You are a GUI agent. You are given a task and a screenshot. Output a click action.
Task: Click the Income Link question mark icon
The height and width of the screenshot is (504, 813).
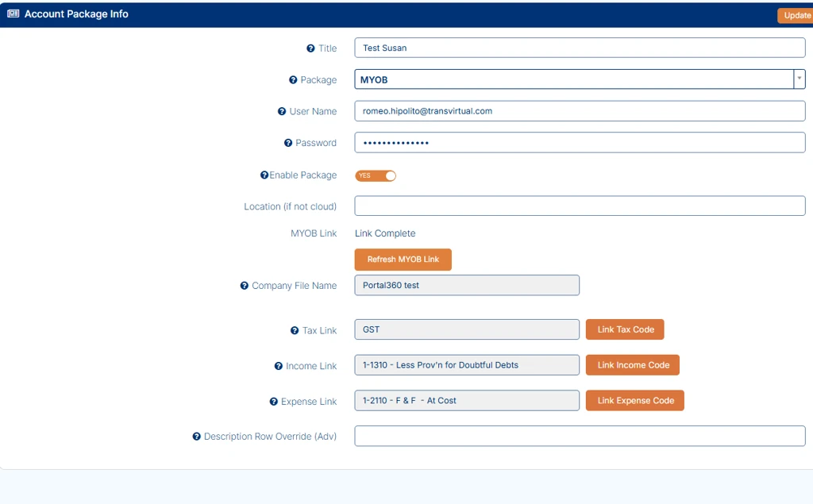[279, 366]
